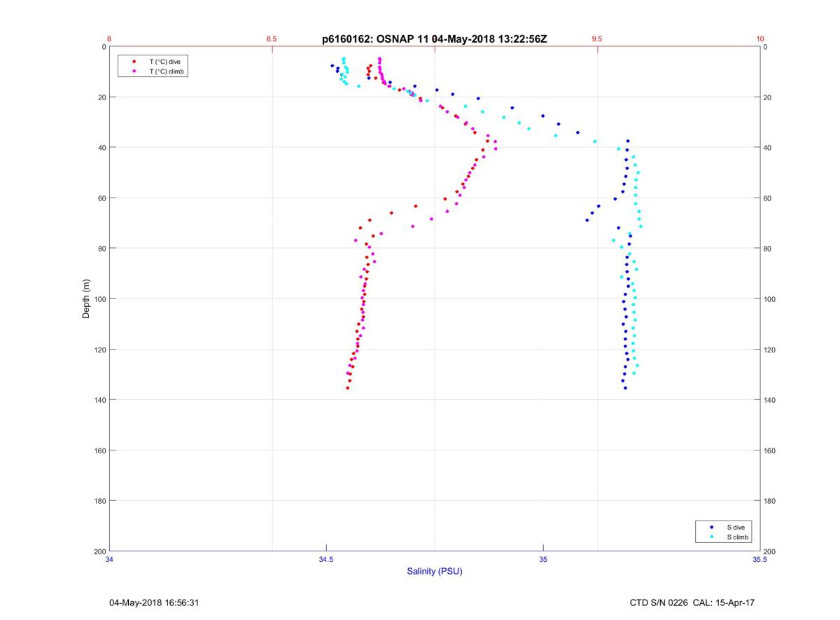Image resolution: width=840 pixels, height=620 pixels.
Task: Click depth tick '160' on the left axis
Action: coord(99,450)
